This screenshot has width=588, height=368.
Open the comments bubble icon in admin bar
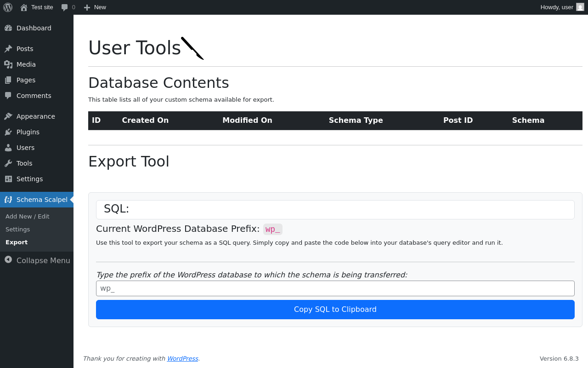(65, 7)
